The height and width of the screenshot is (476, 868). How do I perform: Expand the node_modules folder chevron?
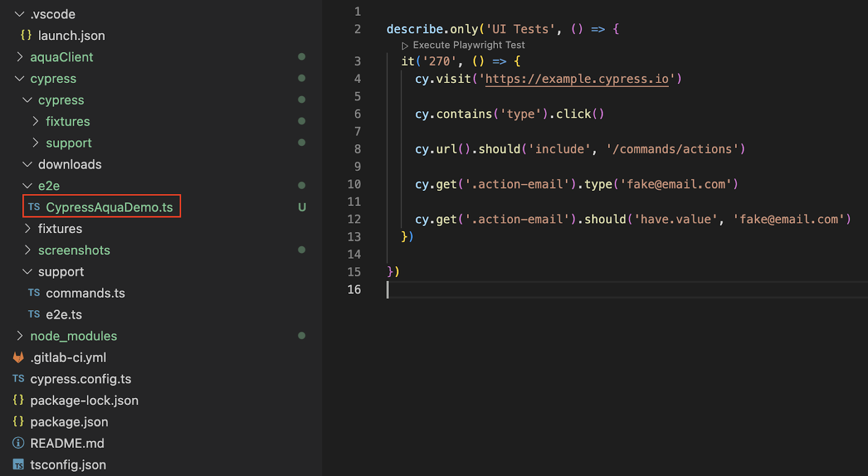pos(20,336)
